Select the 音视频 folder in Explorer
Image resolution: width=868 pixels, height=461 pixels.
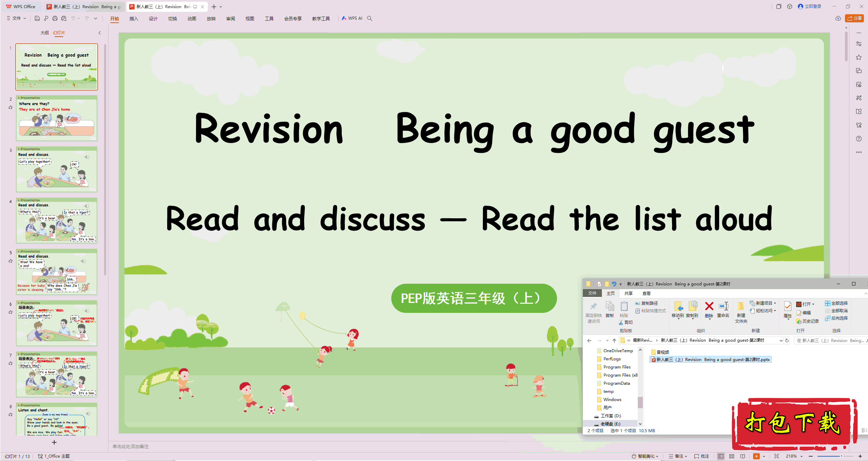[x=660, y=353]
